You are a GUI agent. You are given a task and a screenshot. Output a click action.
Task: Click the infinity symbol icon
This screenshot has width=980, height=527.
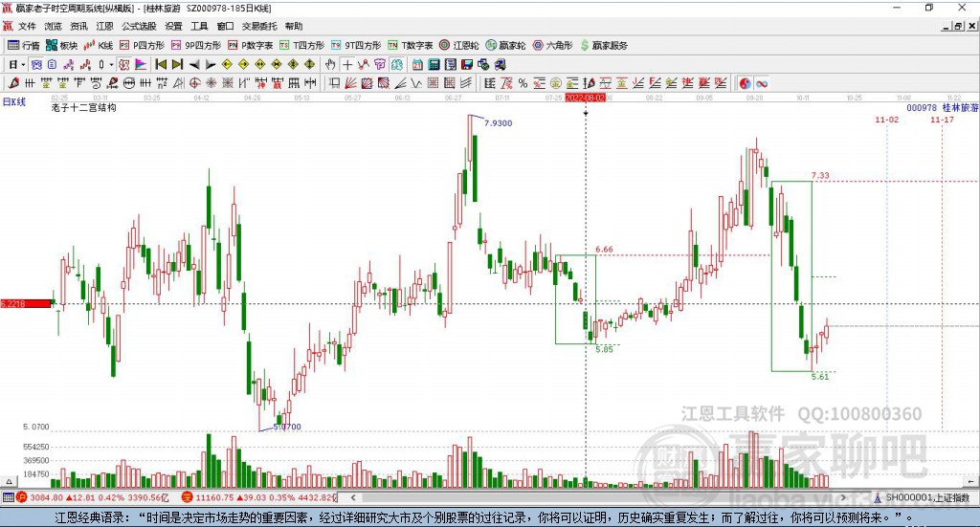[x=762, y=83]
